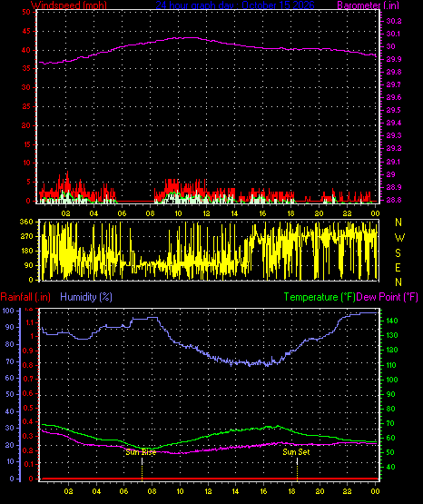Viewport: 423px width, 504px height.
Task: Click "14" hour label under the humidity graph
Action: (x=235, y=491)
